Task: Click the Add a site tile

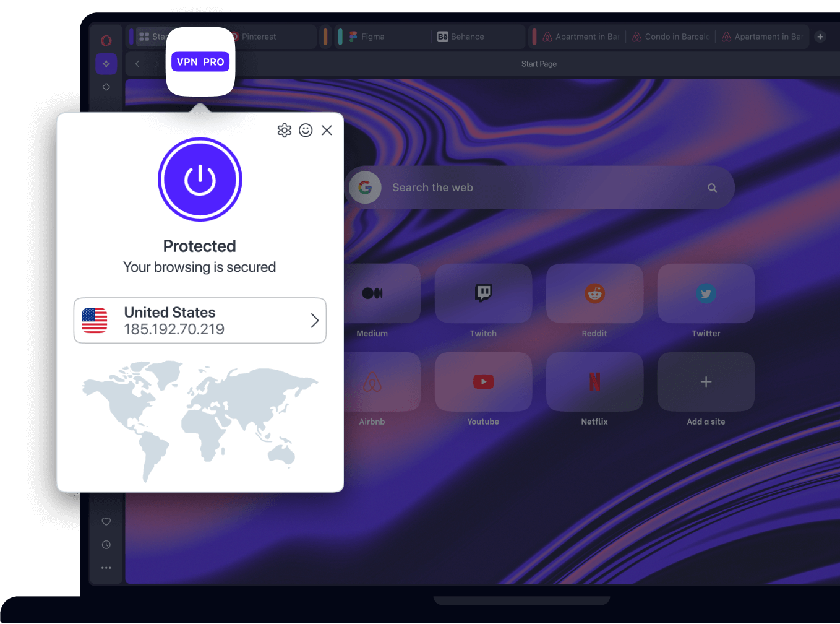Action: 705,382
